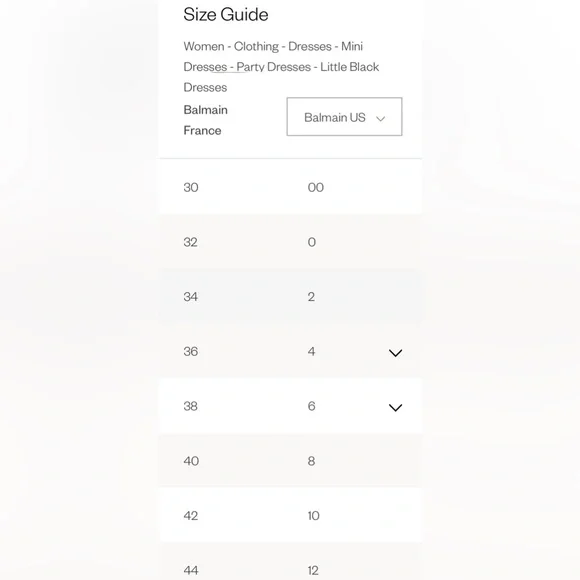Click the US size 10 value

coord(314,516)
